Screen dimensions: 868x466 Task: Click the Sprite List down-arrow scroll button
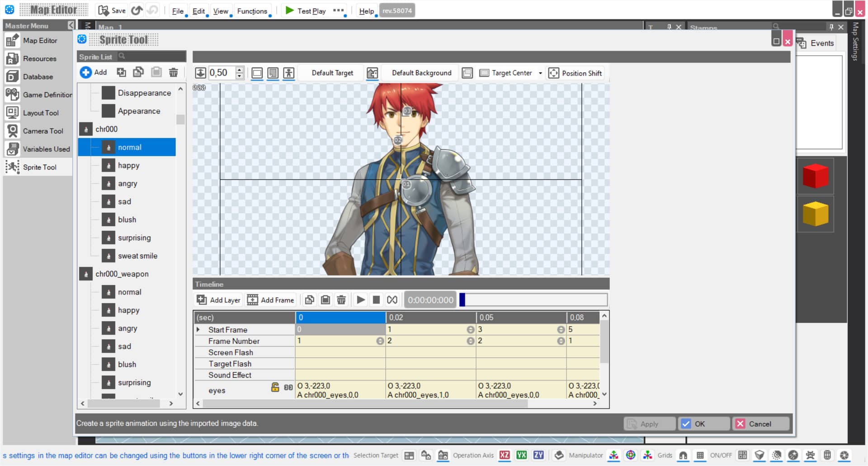pyautogui.click(x=180, y=394)
